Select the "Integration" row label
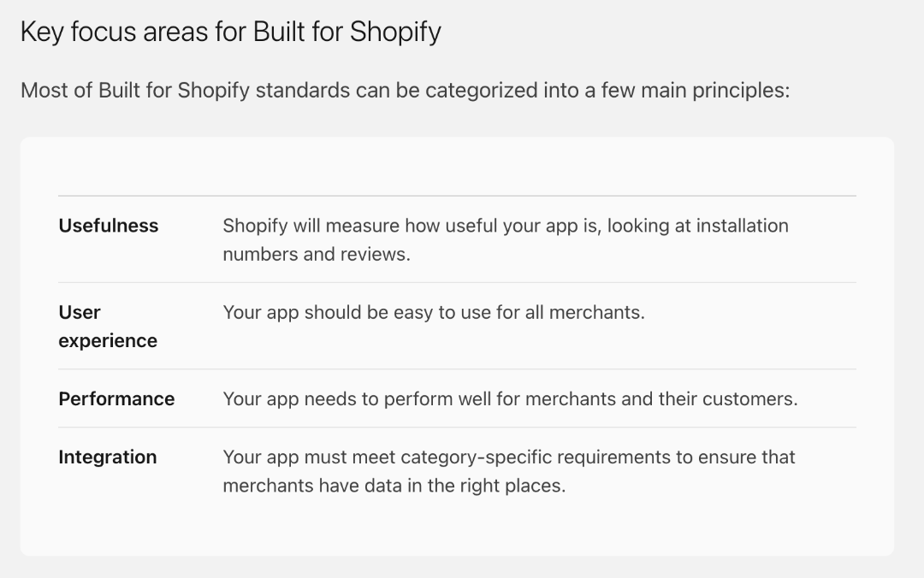This screenshot has height=578, width=924. point(108,457)
